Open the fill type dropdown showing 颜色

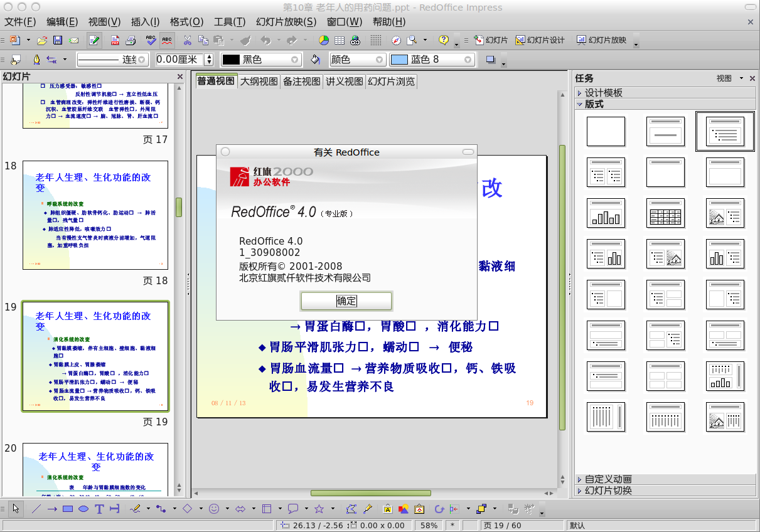(357, 60)
